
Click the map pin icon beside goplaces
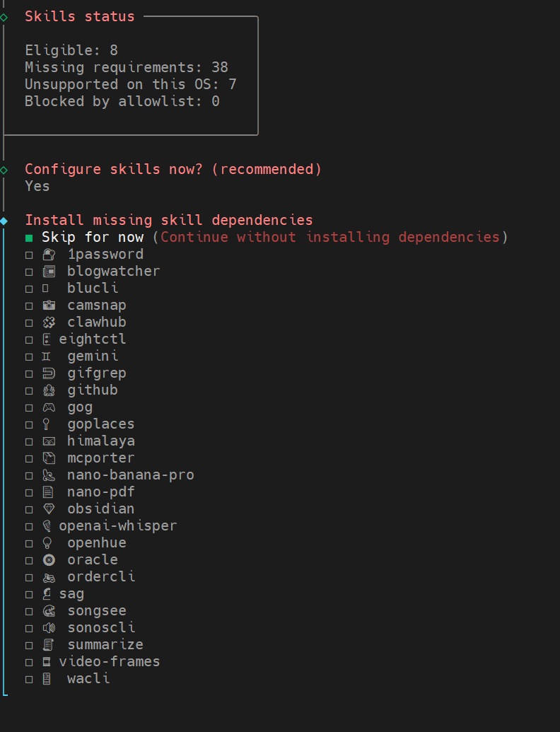point(47,424)
